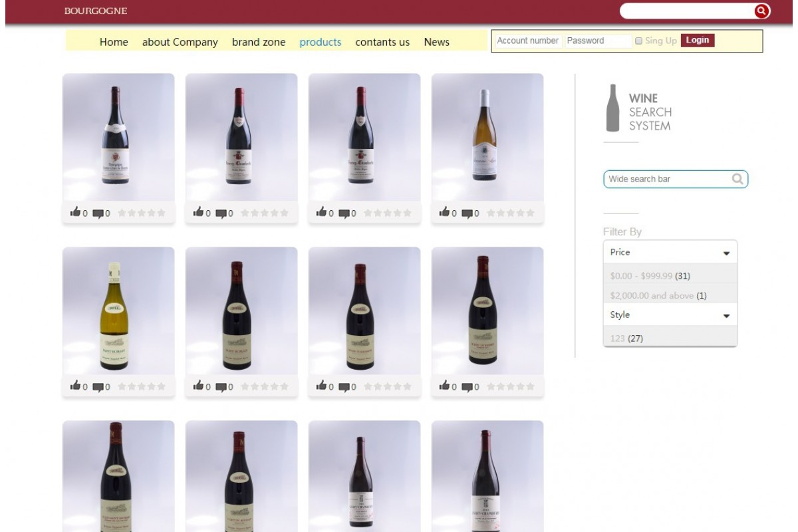798x532 pixels.
Task: Give the cream-capped greenish white wine five stars
Action: (x=161, y=386)
